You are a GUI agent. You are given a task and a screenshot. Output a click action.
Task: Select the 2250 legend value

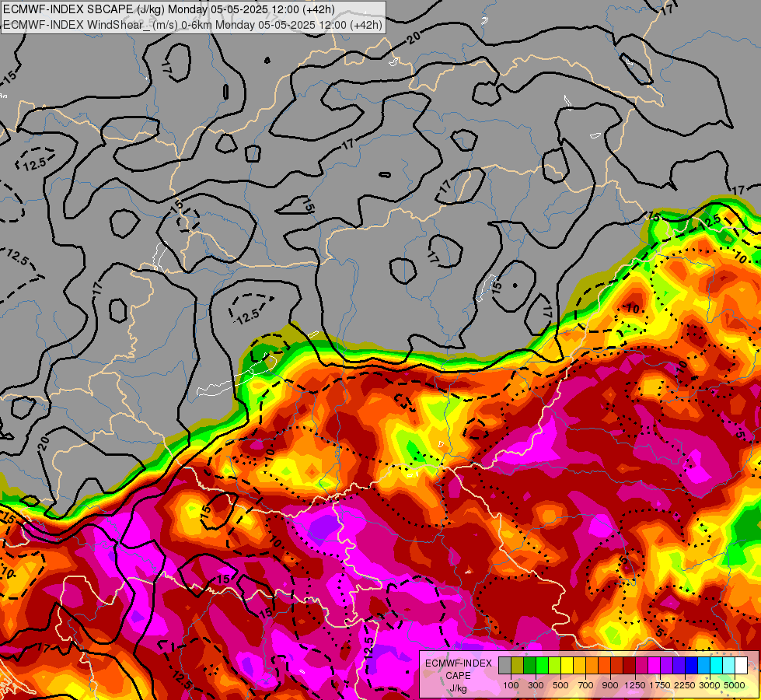(684, 685)
